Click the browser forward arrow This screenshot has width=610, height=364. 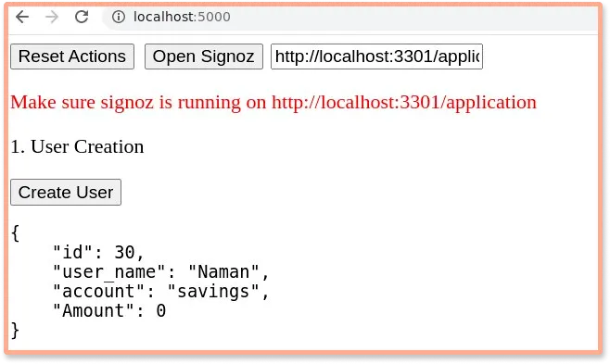[51, 17]
